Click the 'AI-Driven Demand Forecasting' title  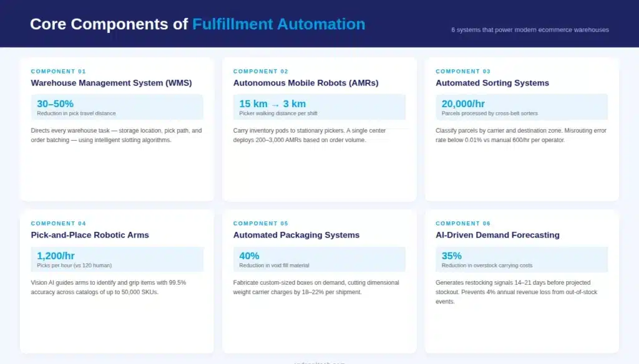(x=497, y=235)
